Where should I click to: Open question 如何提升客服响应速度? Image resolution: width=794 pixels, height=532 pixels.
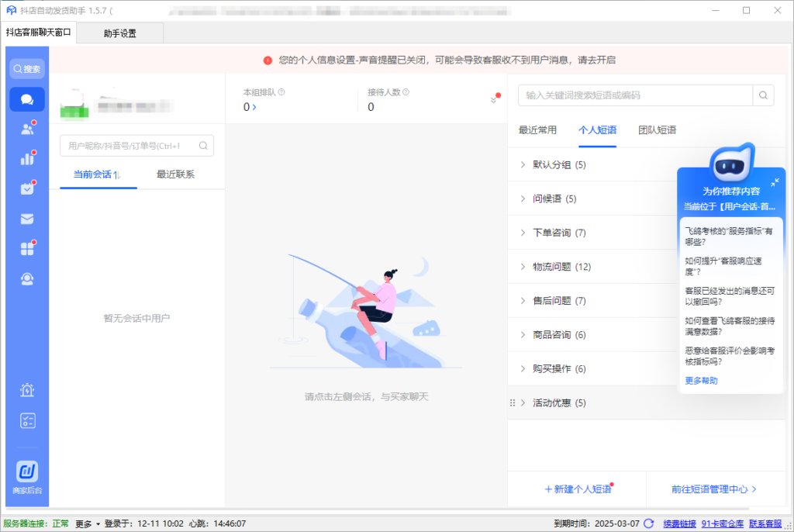(723, 266)
